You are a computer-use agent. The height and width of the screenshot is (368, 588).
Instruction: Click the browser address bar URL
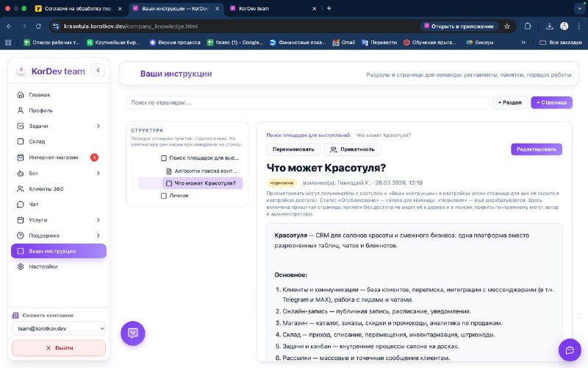[131, 26]
